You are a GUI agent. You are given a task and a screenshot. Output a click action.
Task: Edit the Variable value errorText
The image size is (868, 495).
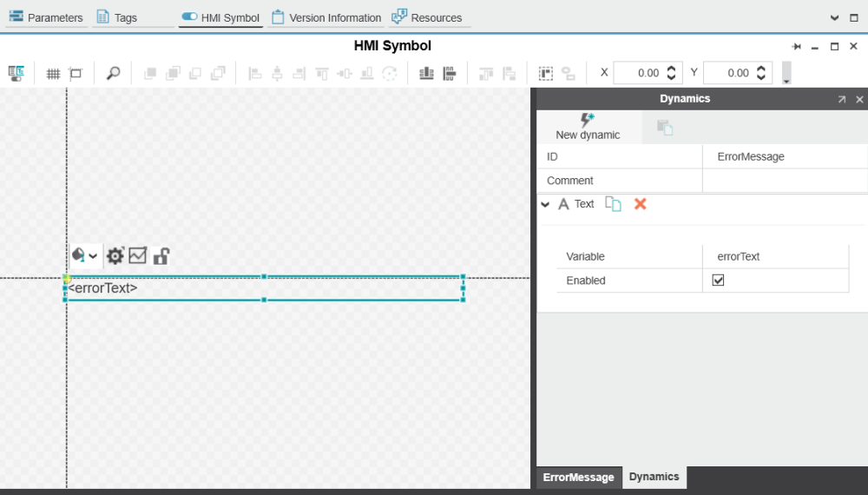(775, 256)
